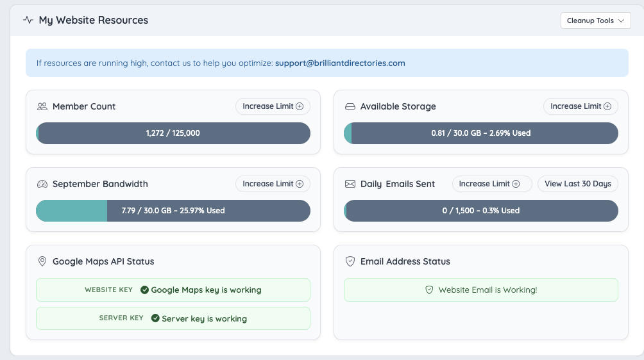The width and height of the screenshot is (644, 360).
Task: Open the Cleanup Tools dropdown
Action: 595,20
